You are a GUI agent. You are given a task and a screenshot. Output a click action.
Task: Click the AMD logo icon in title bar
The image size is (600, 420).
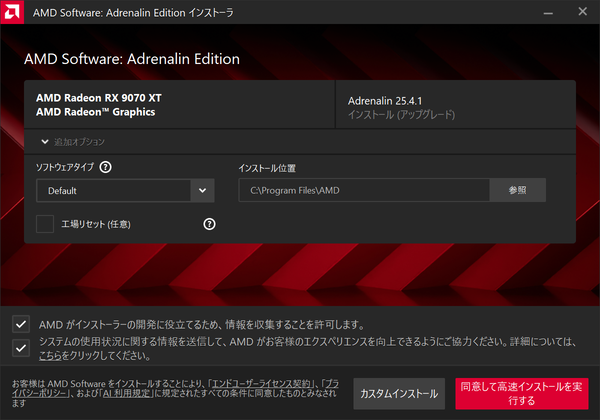[12, 12]
